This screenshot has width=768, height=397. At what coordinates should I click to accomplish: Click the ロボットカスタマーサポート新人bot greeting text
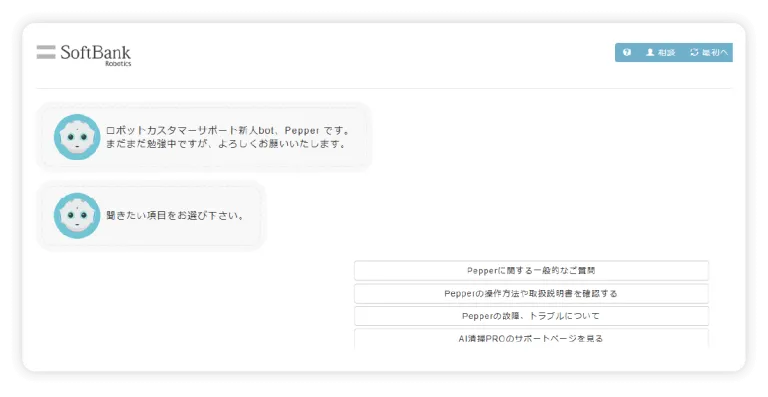[x=228, y=137]
